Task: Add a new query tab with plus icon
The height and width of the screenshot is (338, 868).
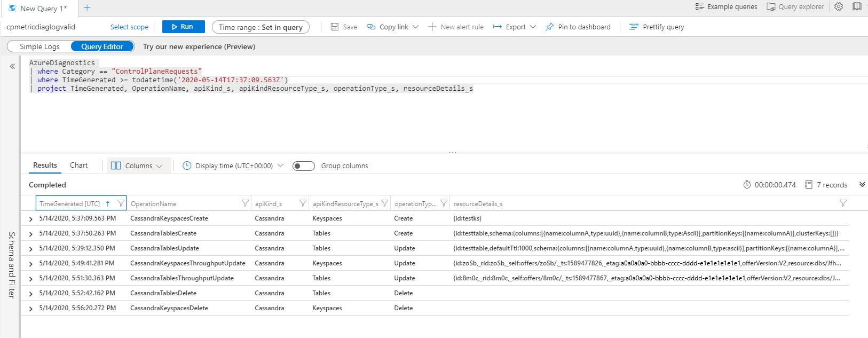Action: [x=87, y=8]
